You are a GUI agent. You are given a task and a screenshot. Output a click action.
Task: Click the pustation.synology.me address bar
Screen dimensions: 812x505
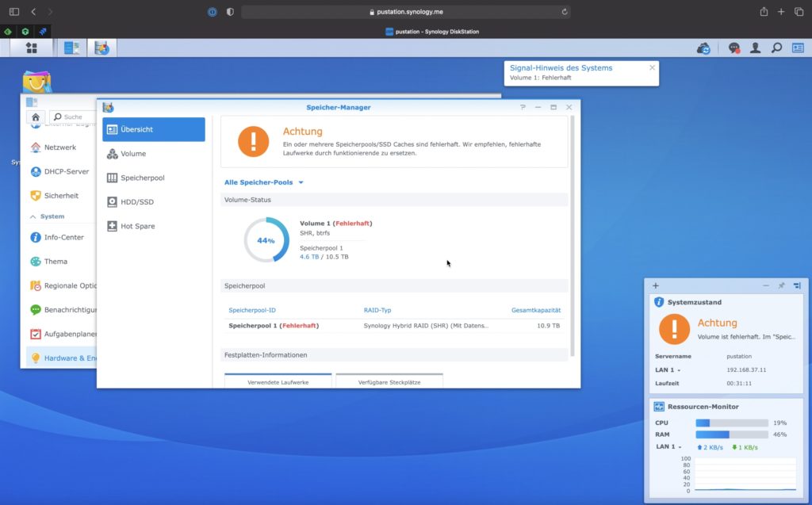click(x=406, y=11)
